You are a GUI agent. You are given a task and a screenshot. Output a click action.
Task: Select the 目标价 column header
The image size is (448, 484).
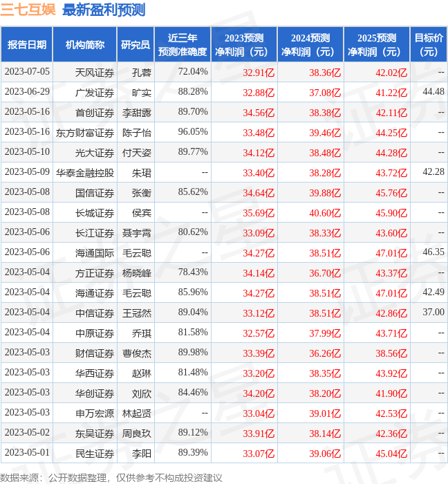(x=429, y=44)
